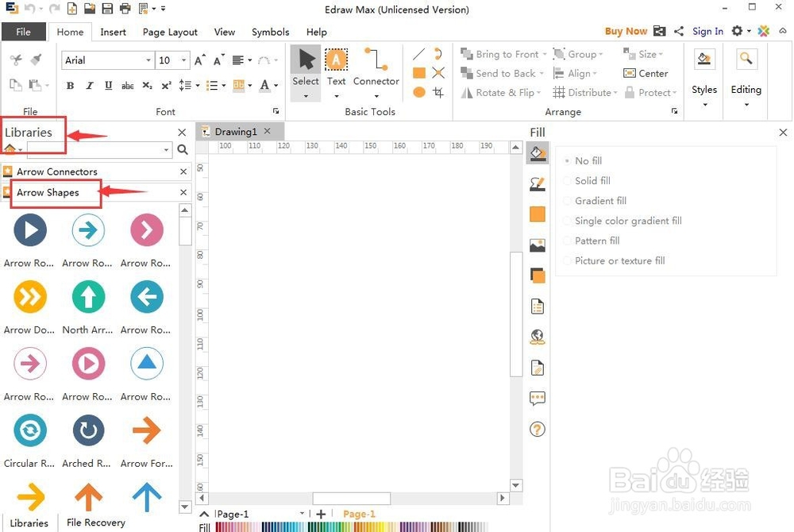
Task: Select the Circular R... arrow shape
Action: 30,430
